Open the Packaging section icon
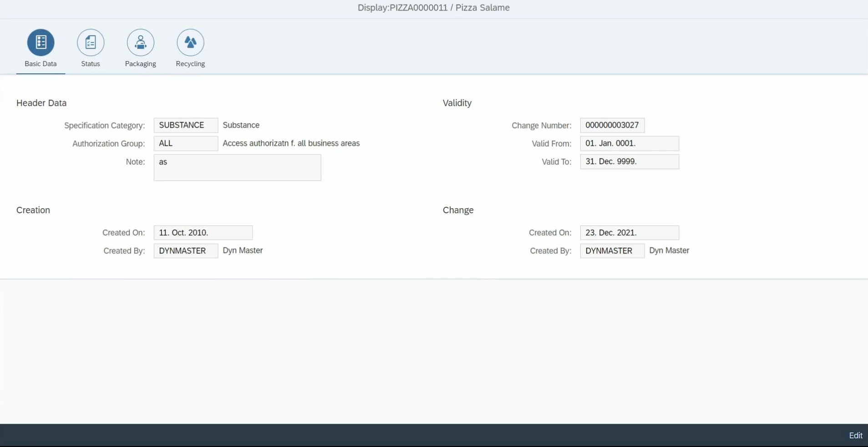This screenshot has width=868, height=447. [141, 42]
